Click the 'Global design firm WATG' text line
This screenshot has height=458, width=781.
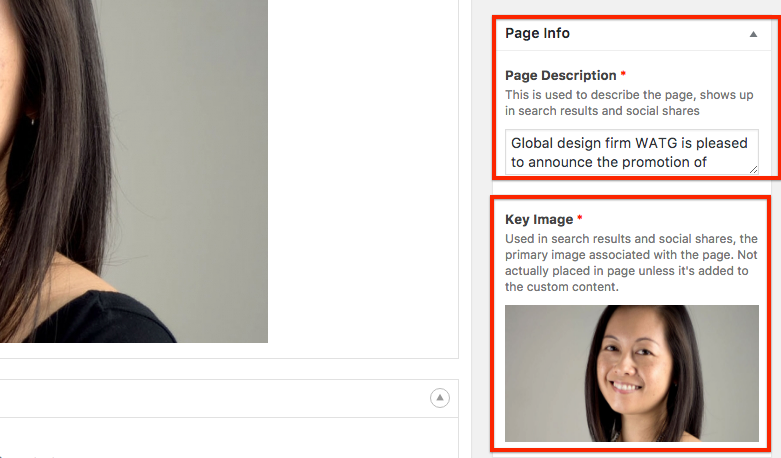628,143
